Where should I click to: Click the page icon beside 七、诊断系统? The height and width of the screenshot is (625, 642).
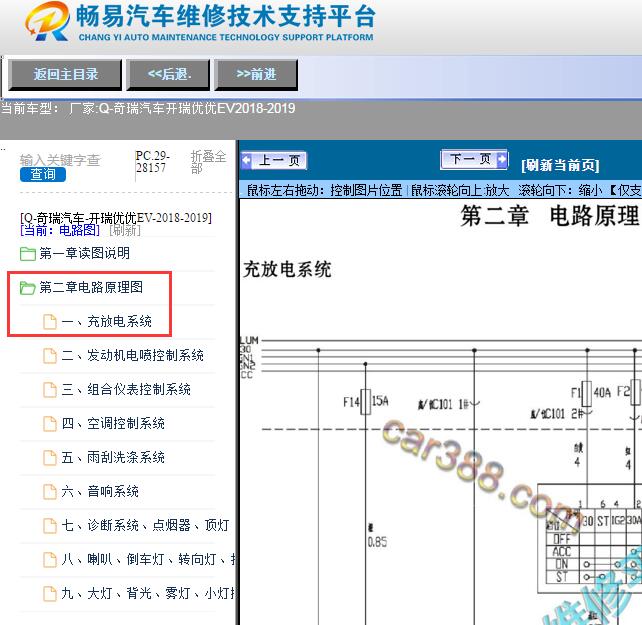[x=50, y=525]
